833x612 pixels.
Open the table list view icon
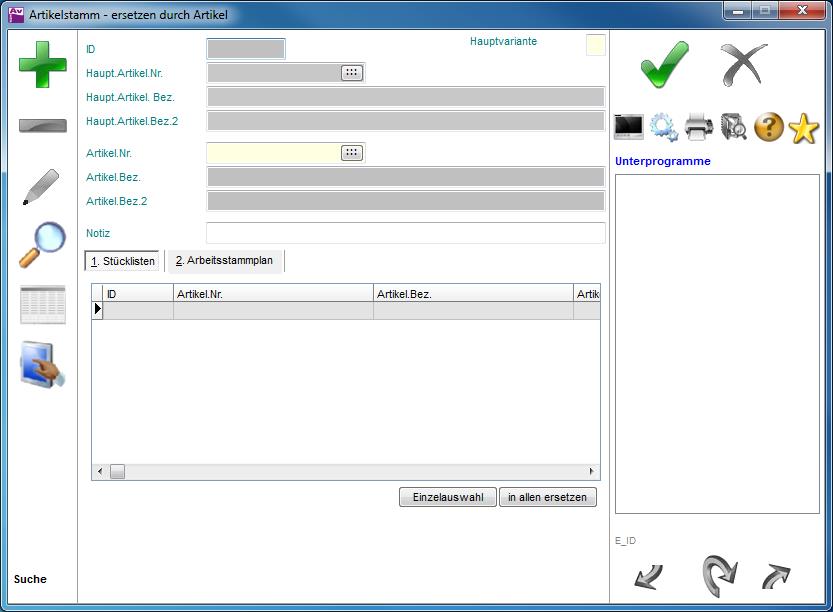(x=43, y=305)
